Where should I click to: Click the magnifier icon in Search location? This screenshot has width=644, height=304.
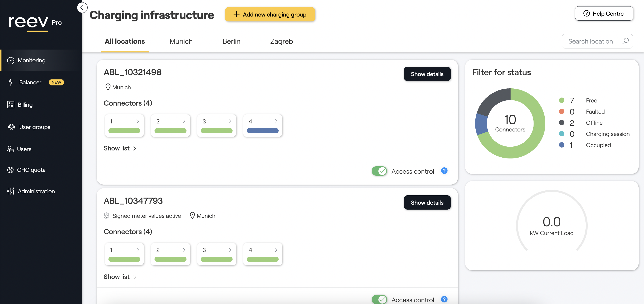click(x=625, y=41)
